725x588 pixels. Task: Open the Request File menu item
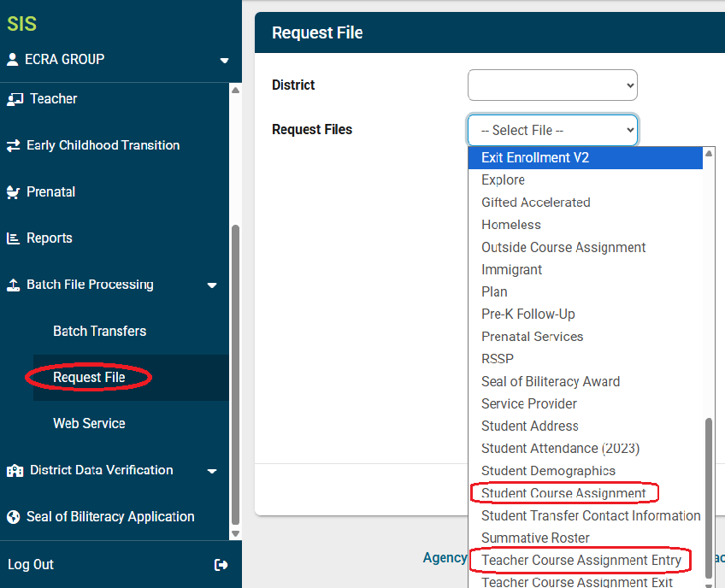pos(89,378)
